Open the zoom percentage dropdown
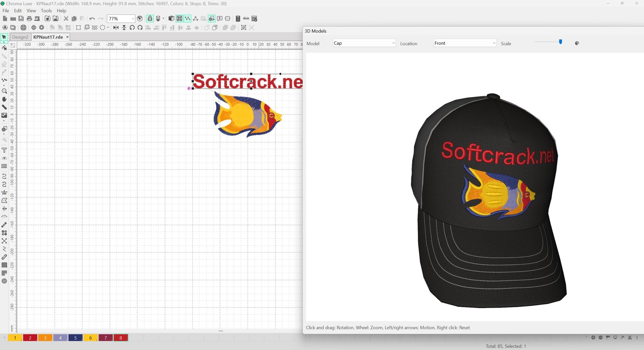 (133, 19)
